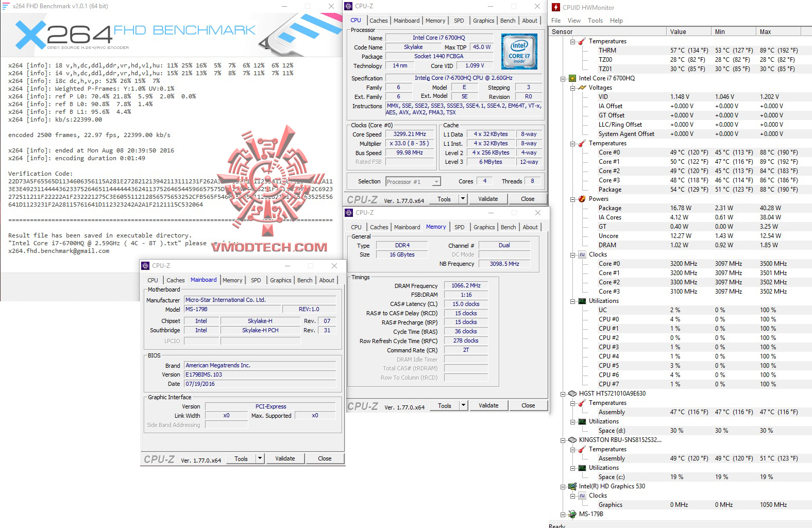Collapse the Intel(R) HD Graphics 530 node
The height and width of the screenshot is (528, 812).
pyautogui.click(x=563, y=487)
